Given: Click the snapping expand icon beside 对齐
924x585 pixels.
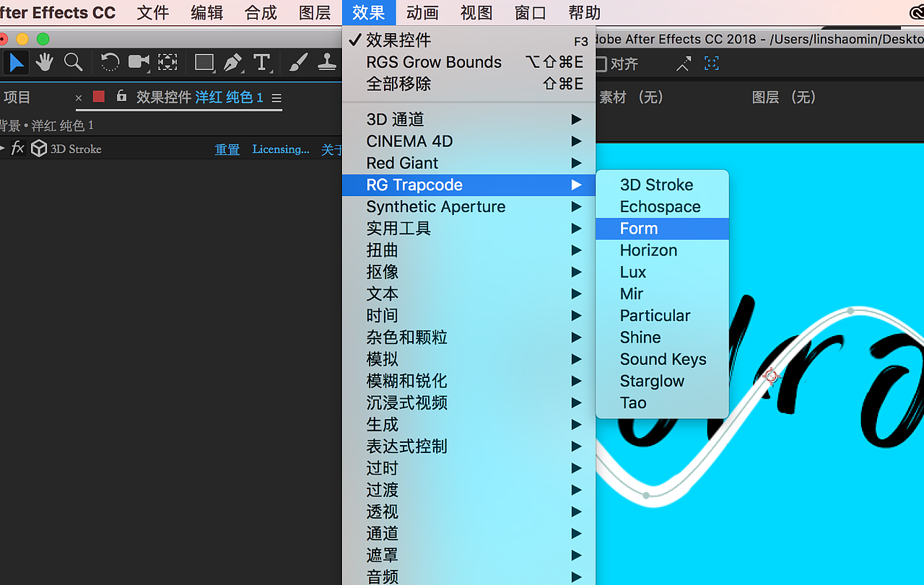Looking at the screenshot, I should [684, 64].
